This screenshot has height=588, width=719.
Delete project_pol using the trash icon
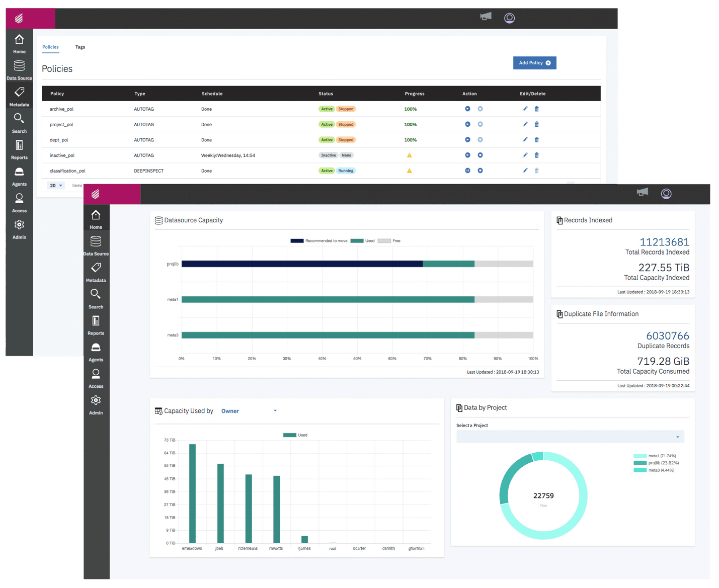click(x=536, y=124)
